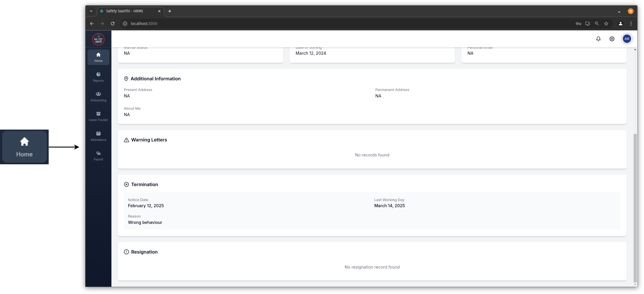This screenshot has width=644, height=294.
Task: Expand the browser tab search chevron
Action: 91,11
